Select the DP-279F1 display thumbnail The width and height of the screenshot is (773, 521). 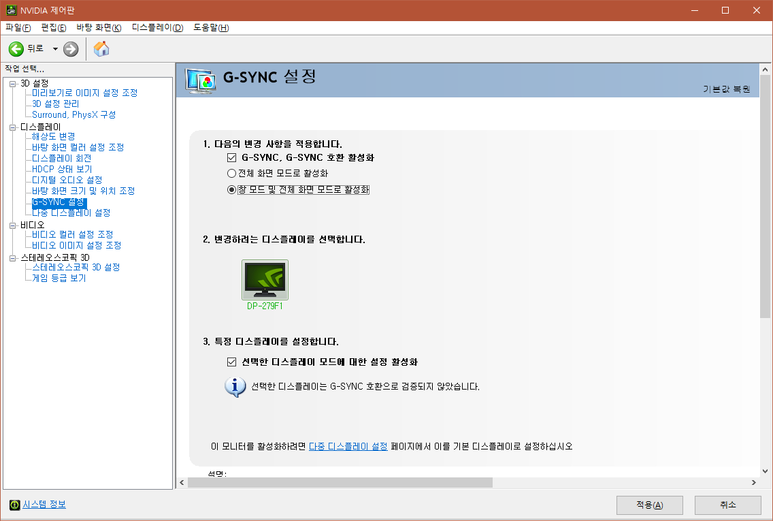[x=265, y=279]
